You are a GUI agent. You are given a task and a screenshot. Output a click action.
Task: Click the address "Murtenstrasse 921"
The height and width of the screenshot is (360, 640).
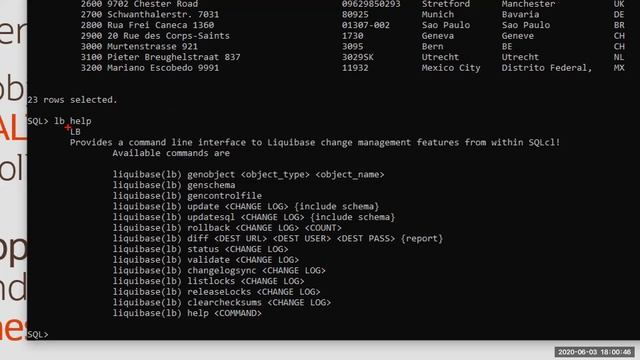[152, 47]
